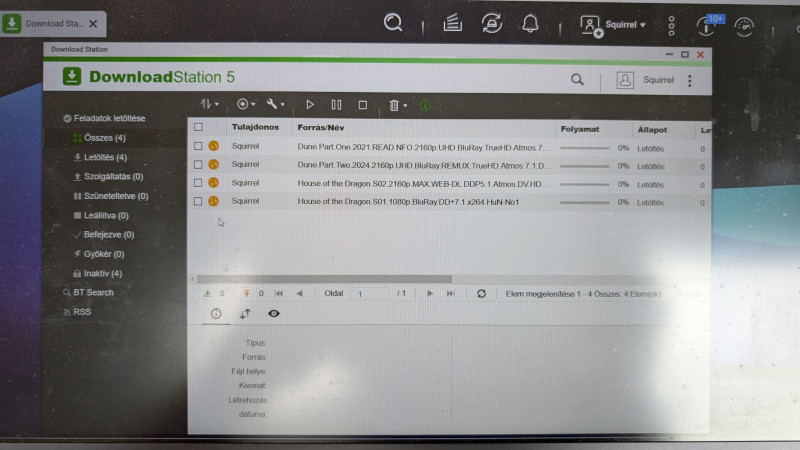Screen dimensions: 800x450
Task: Select Dune.Part.Two.2024 task name
Action: (424, 166)
